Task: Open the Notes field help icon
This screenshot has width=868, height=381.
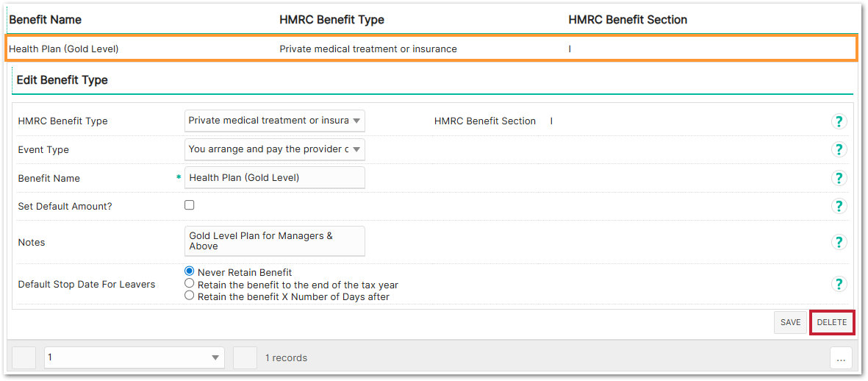Action: pos(839,242)
